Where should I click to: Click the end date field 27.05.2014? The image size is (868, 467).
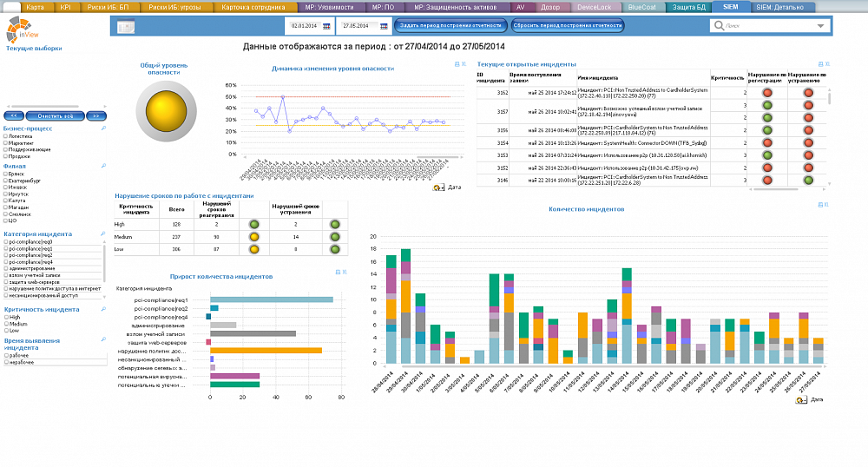[358, 26]
